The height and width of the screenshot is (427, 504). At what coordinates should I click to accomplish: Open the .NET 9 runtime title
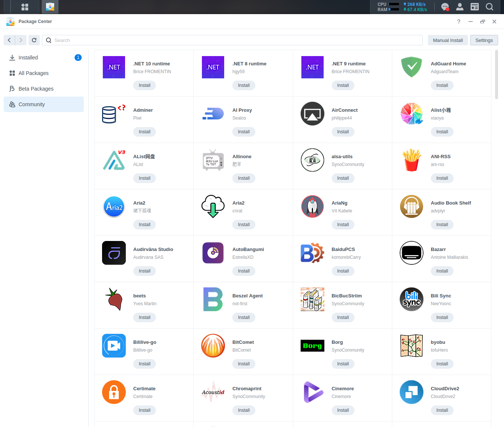point(348,64)
